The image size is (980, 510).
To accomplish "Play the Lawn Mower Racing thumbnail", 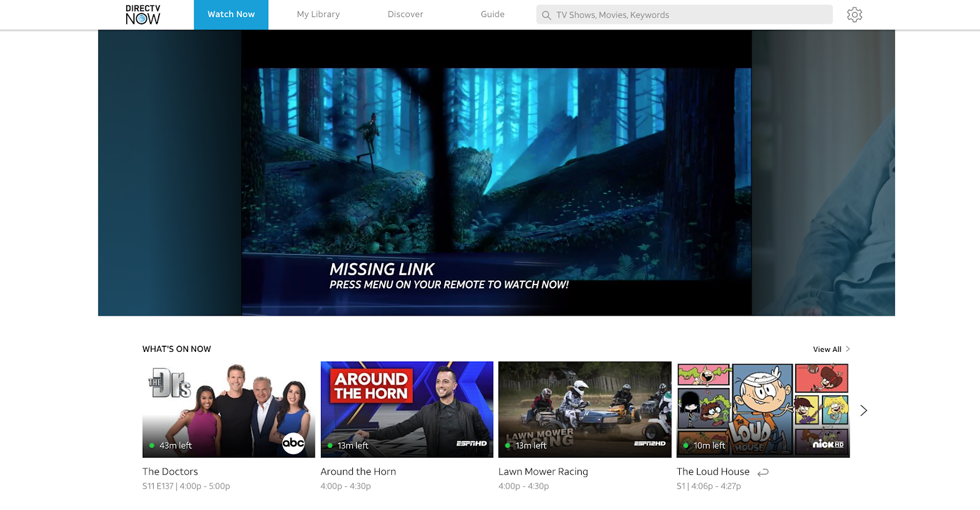I will point(585,409).
